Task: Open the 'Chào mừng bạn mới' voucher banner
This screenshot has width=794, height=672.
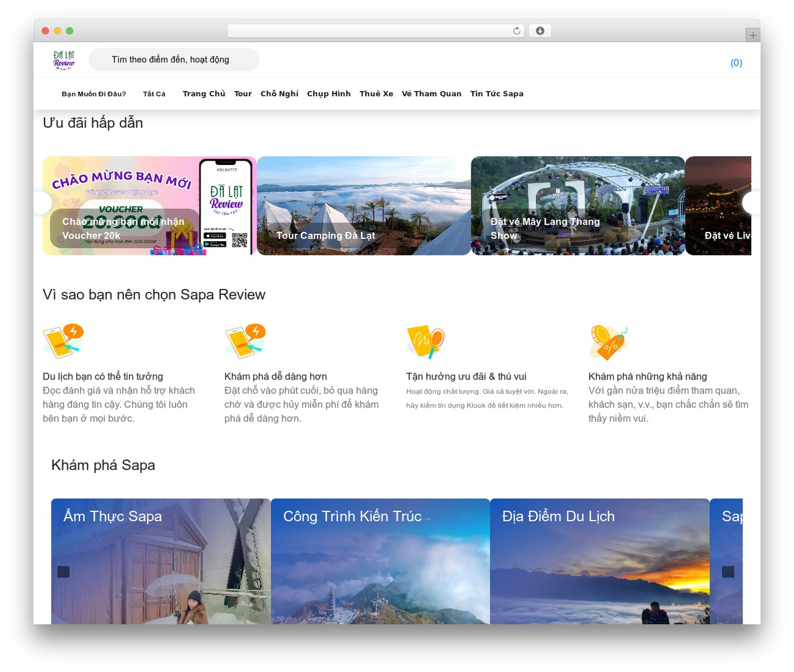Action: tap(149, 206)
